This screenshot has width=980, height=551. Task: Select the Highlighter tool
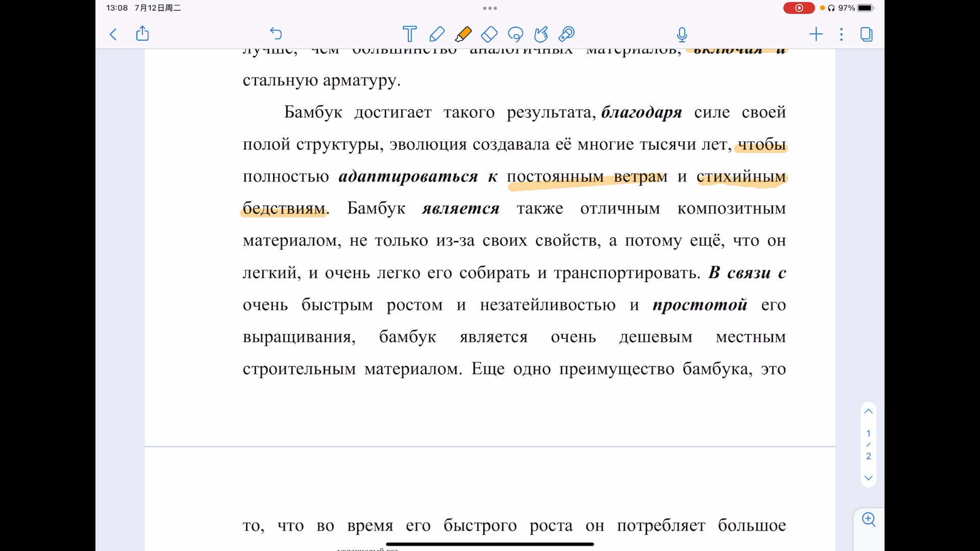click(x=463, y=34)
